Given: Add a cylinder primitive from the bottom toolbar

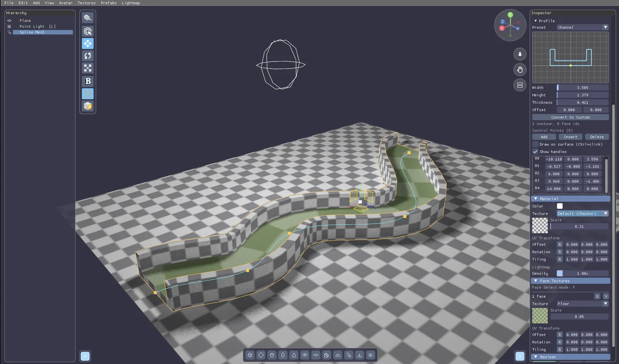Looking at the screenshot, I should tap(272, 355).
